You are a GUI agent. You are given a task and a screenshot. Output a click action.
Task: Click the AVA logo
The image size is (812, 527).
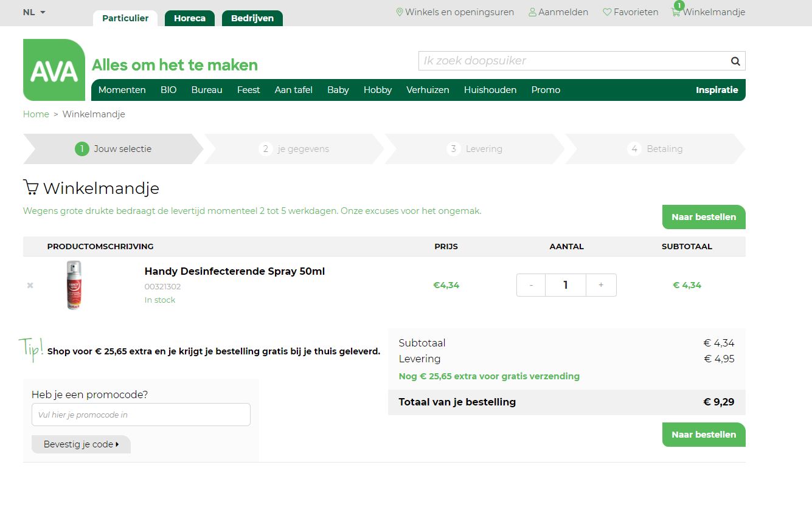pyautogui.click(x=54, y=70)
